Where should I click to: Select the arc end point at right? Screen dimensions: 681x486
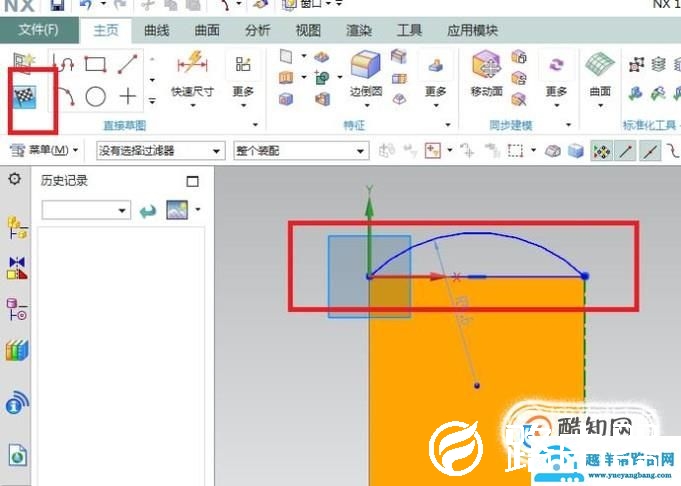(585, 276)
